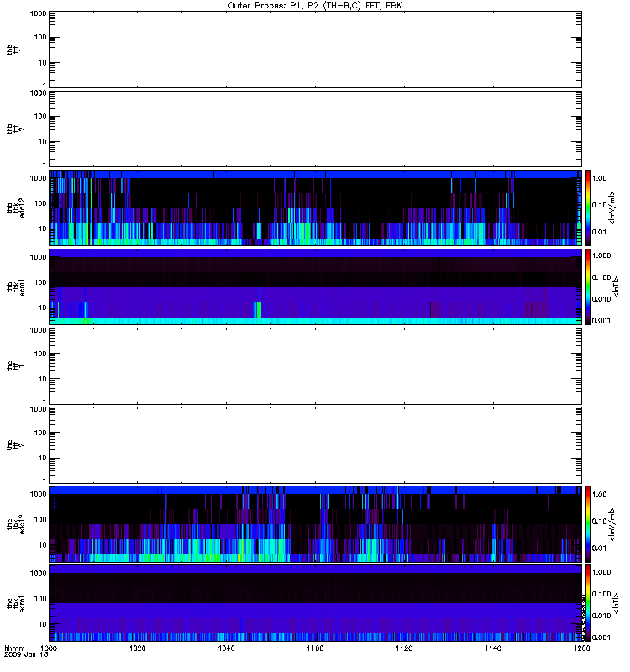630x672 pixels.
Task: Click the "thb fbk edc12" y-axis title
Action: pyautogui.click(x=16, y=207)
